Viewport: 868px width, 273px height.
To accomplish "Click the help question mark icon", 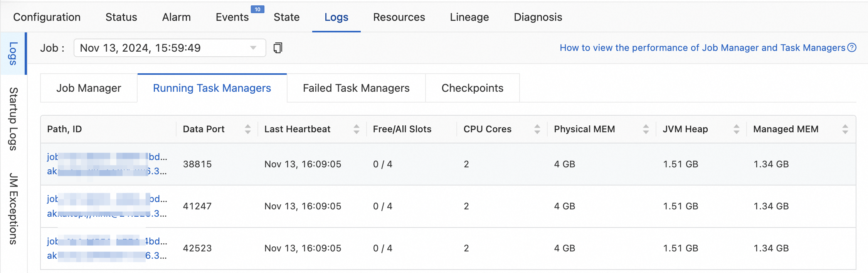I will 852,47.
